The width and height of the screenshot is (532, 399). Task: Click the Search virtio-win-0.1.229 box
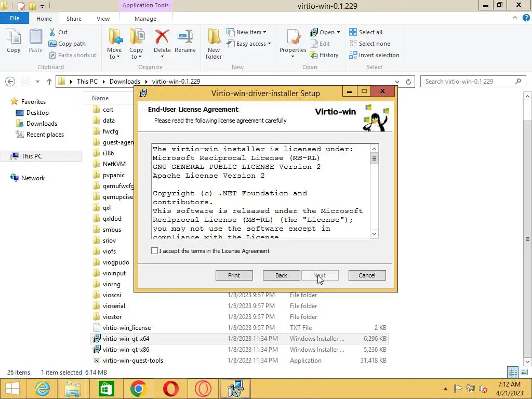[x=473, y=82]
